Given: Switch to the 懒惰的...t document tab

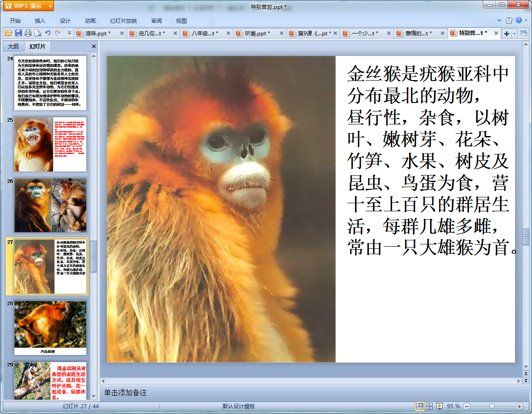Looking at the screenshot, I should 418,33.
